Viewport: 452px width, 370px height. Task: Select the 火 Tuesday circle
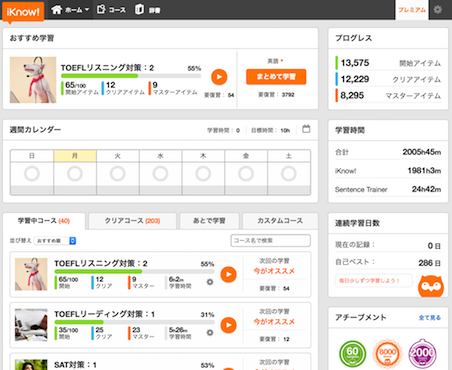118,174
